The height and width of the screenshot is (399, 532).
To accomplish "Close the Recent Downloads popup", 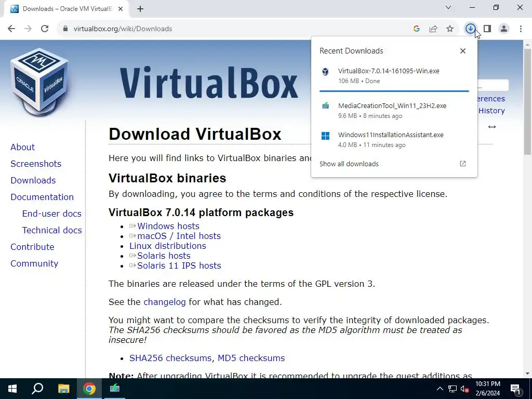I will point(463,51).
